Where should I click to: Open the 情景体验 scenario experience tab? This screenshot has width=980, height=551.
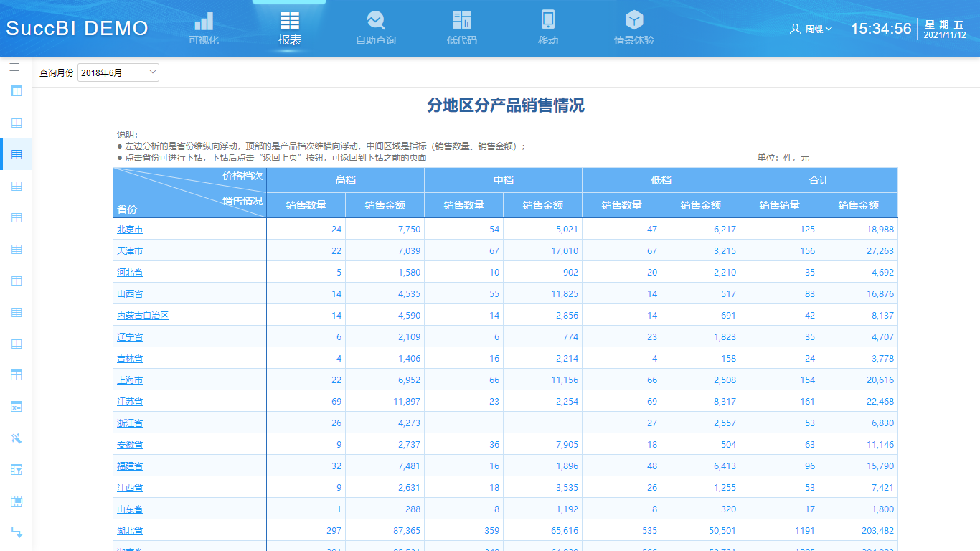634,29
